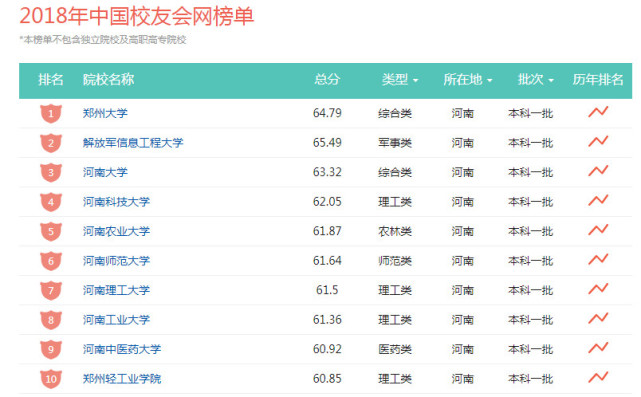This screenshot has width=641, height=397.
Task: Click the score 64.79
Action: tap(327, 113)
